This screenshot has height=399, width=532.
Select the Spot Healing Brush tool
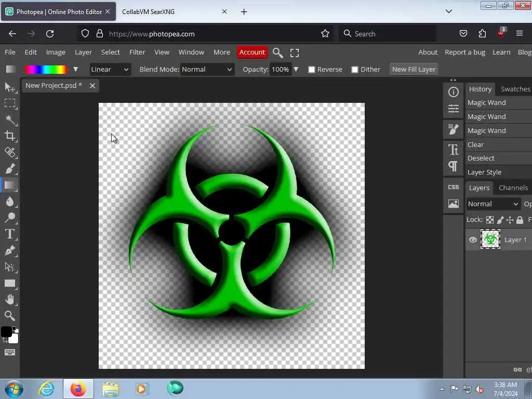[x=10, y=152]
